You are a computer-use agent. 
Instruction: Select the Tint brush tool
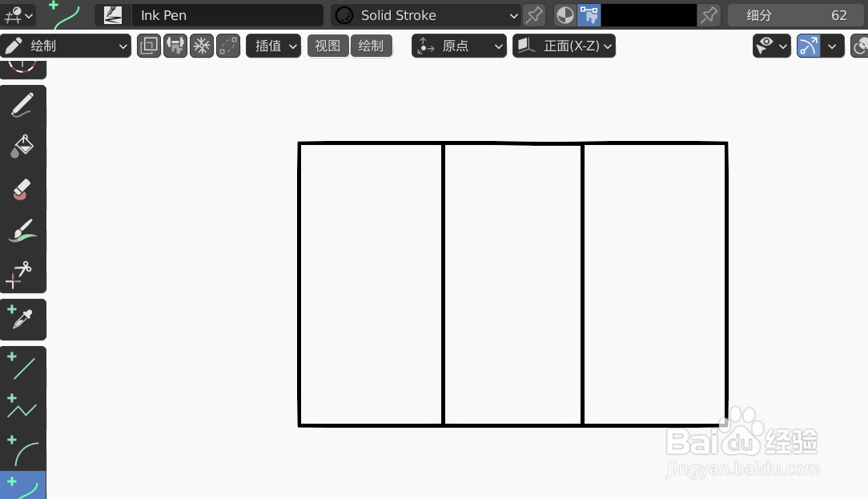coord(22,231)
